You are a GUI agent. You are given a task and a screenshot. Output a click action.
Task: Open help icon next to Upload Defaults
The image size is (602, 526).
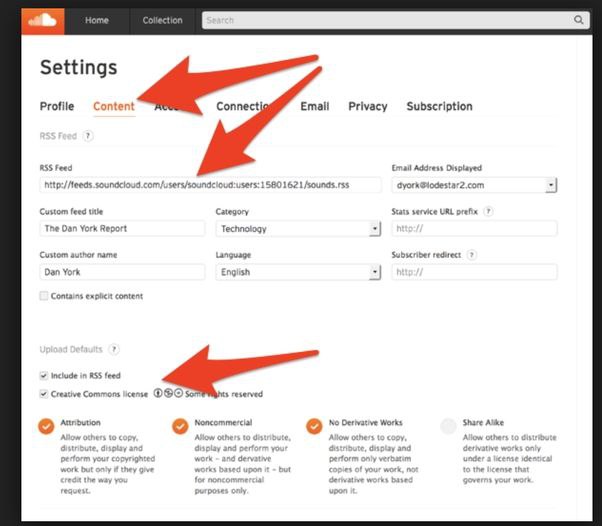pyautogui.click(x=114, y=349)
